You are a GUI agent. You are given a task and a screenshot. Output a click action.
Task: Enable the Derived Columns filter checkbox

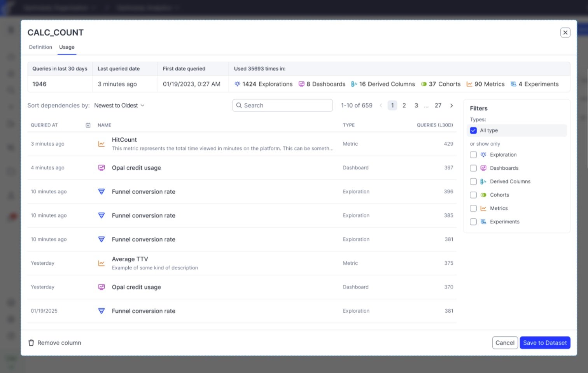coord(473,181)
